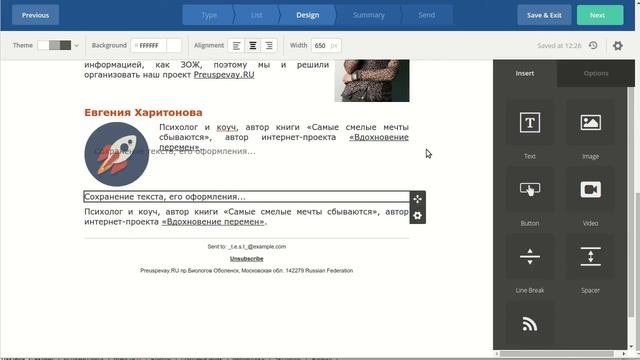Insert a Text block
Viewport: 640px width, 360px height.
tap(529, 122)
